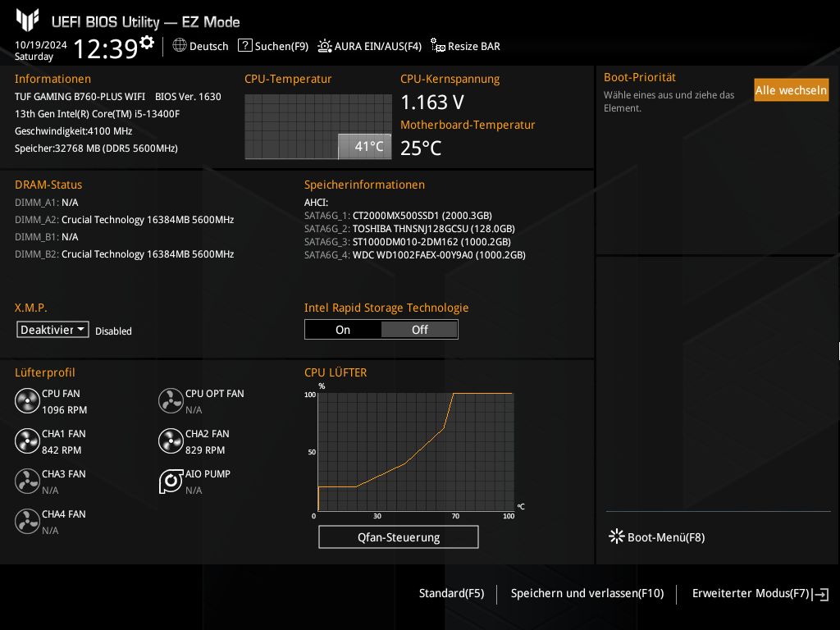Select the CHA4 FAN icon
The image size is (840, 630).
[x=27, y=521]
